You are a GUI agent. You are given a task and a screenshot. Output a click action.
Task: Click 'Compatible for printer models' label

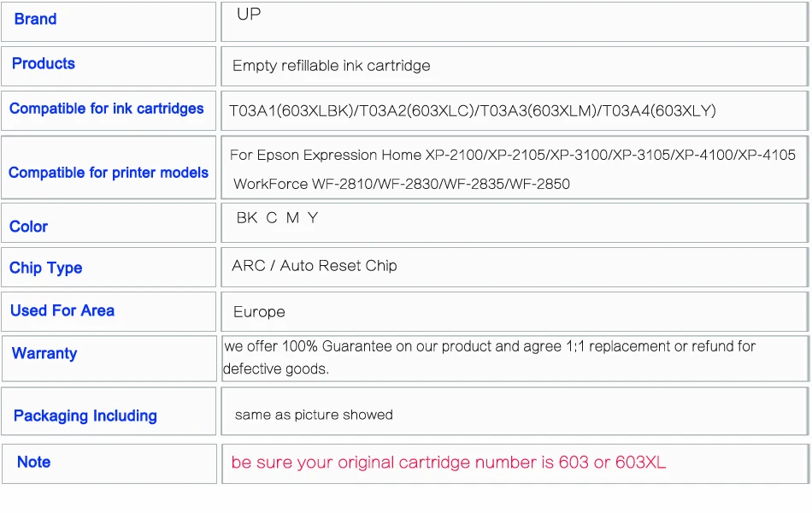[109, 173]
